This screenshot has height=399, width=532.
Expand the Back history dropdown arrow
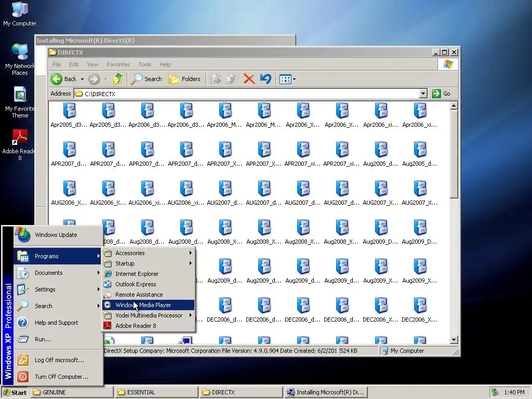coord(82,79)
